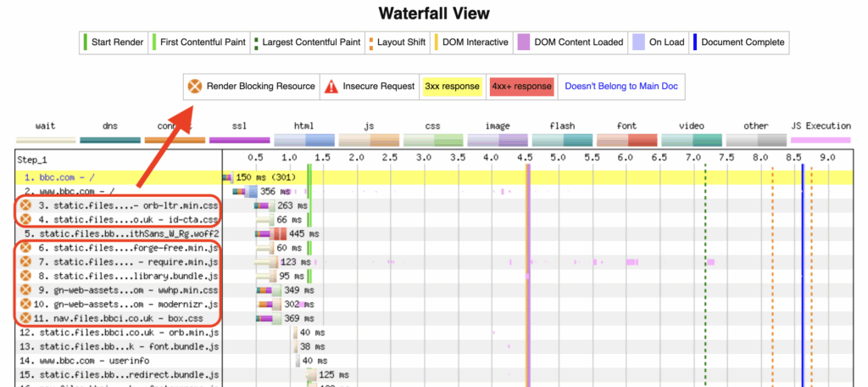Click Doesn't Belong to Main Doc label

pos(621,87)
